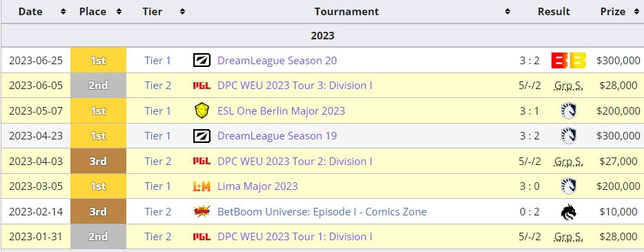Click the BB team logo in DreamLeague Season 20 row
The height and width of the screenshot is (252, 644).
click(x=569, y=61)
